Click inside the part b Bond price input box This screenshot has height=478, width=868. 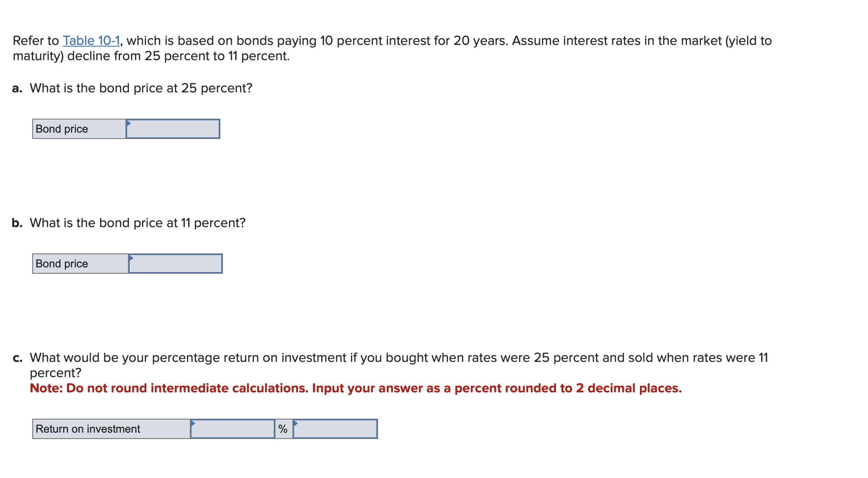click(176, 264)
